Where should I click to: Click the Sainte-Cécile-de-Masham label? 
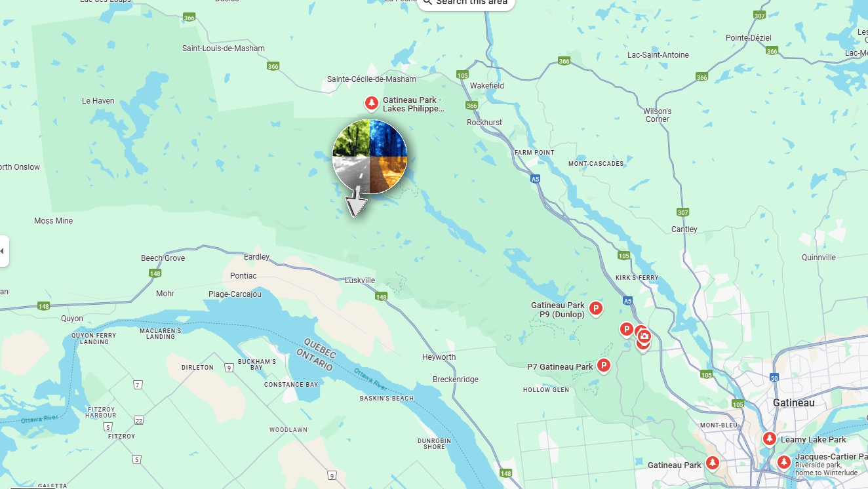point(372,79)
